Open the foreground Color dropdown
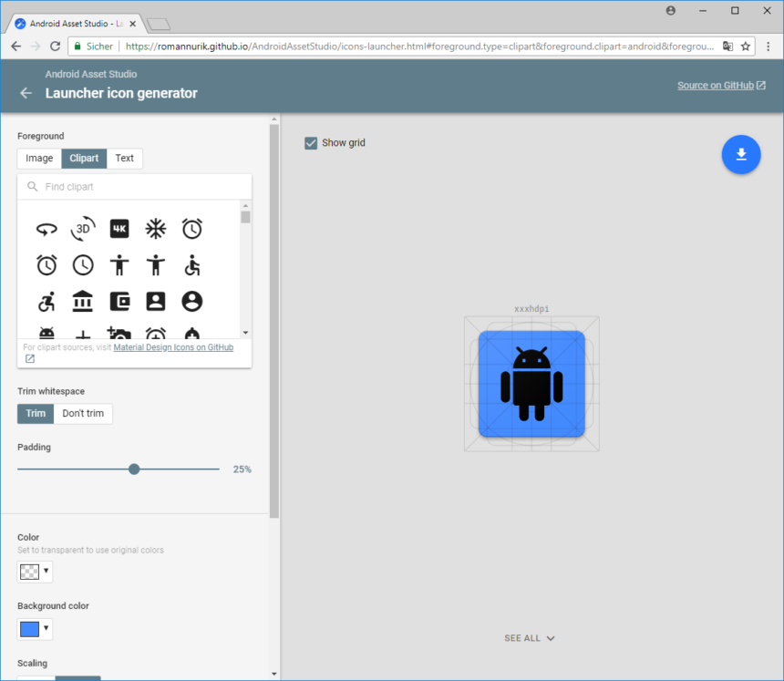Viewport: 784px width, 681px height. [35, 571]
